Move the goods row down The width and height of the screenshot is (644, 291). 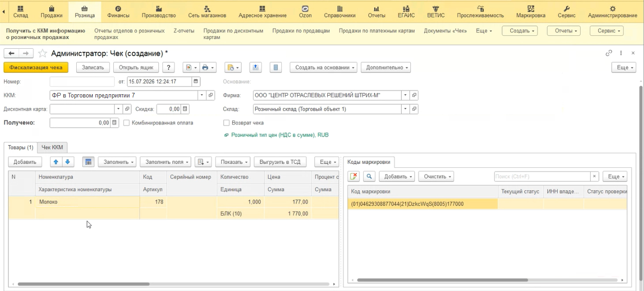[67, 162]
